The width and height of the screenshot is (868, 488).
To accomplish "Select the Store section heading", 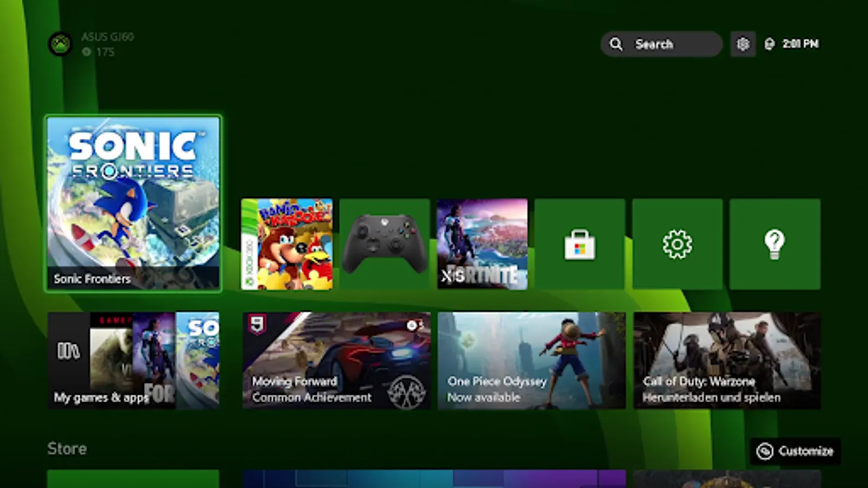I will coord(67,448).
